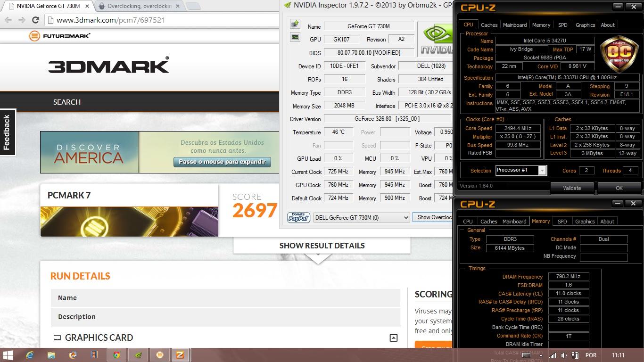The height and width of the screenshot is (362, 644).
Task: Expand Show Result Details
Action: 322,246
